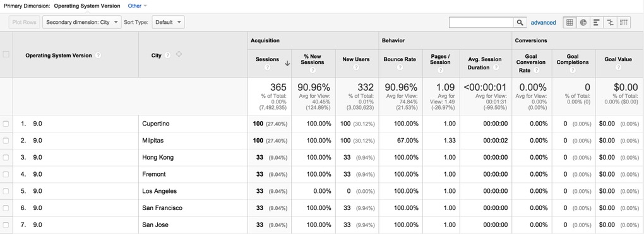
Task: Open Secondary dimension: City dropdown
Action: coord(82,23)
